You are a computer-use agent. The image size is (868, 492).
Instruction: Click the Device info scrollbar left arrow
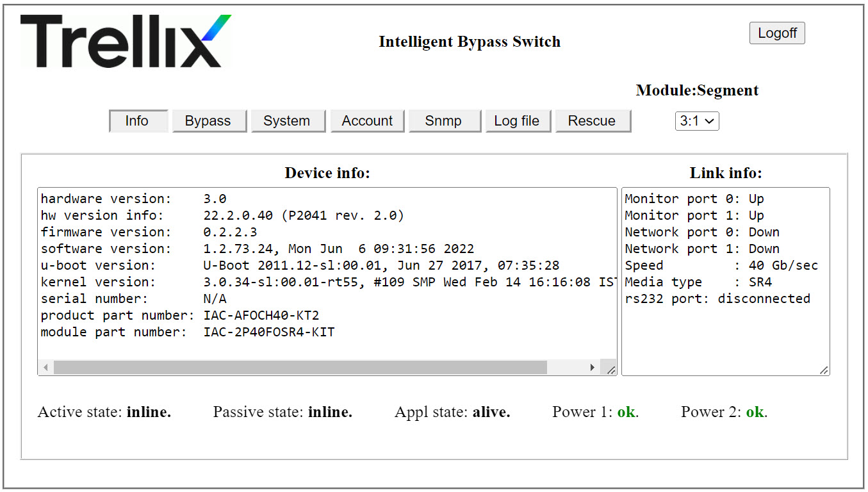click(45, 368)
